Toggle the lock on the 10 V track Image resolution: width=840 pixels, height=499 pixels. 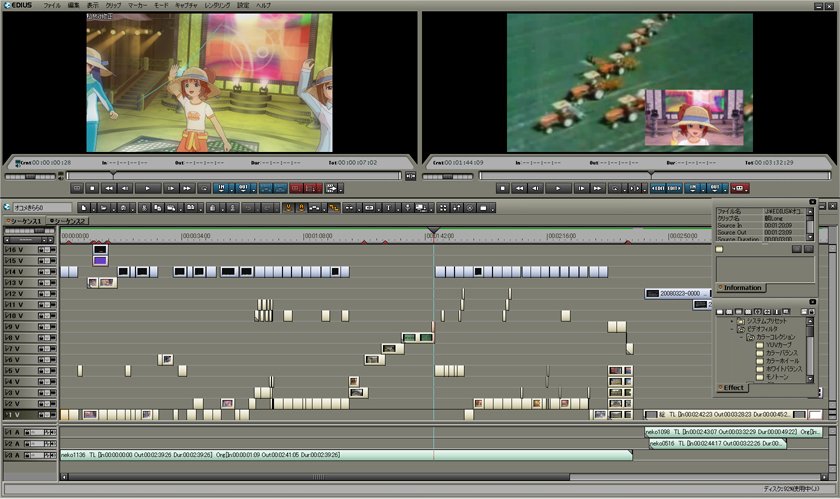(41, 316)
